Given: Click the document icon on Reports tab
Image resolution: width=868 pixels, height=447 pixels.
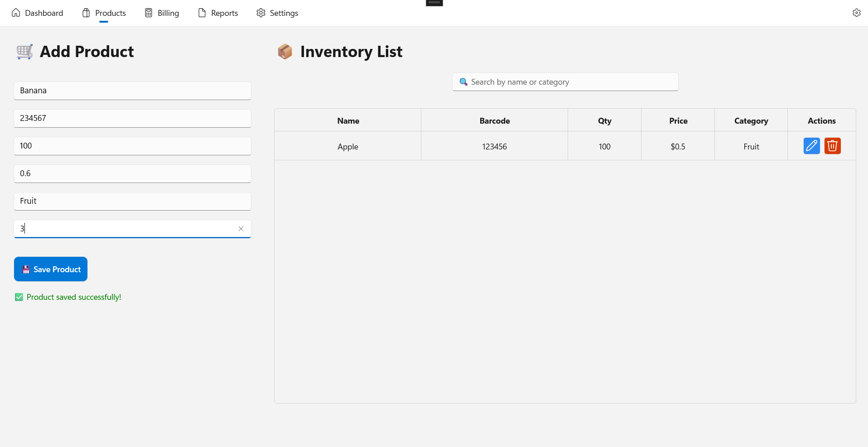Looking at the screenshot, I should pos(202,13).
